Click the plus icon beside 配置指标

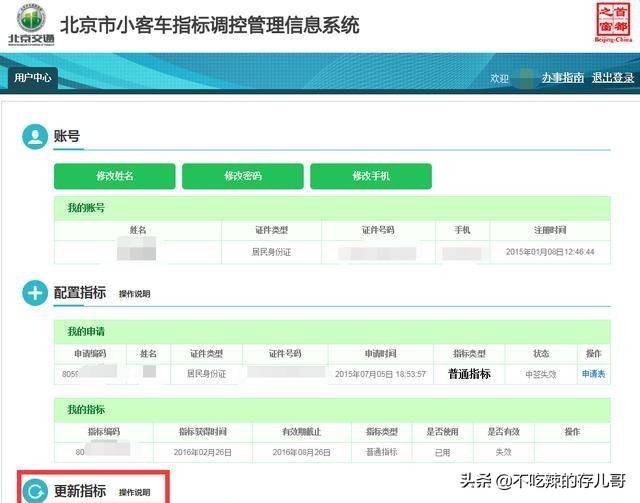[x=35, y=293]
